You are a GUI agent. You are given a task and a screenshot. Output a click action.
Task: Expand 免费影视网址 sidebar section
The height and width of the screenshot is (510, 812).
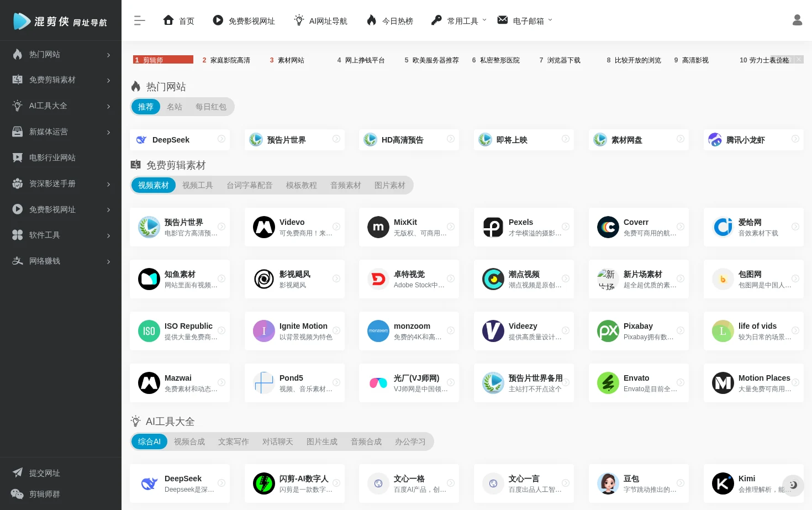pos(108,210)
